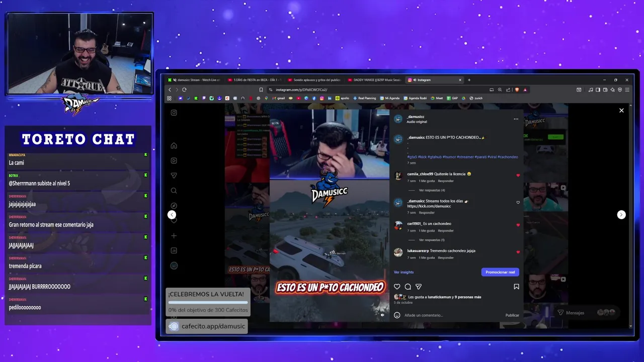Open post options three-dot menu

point(516,119)
